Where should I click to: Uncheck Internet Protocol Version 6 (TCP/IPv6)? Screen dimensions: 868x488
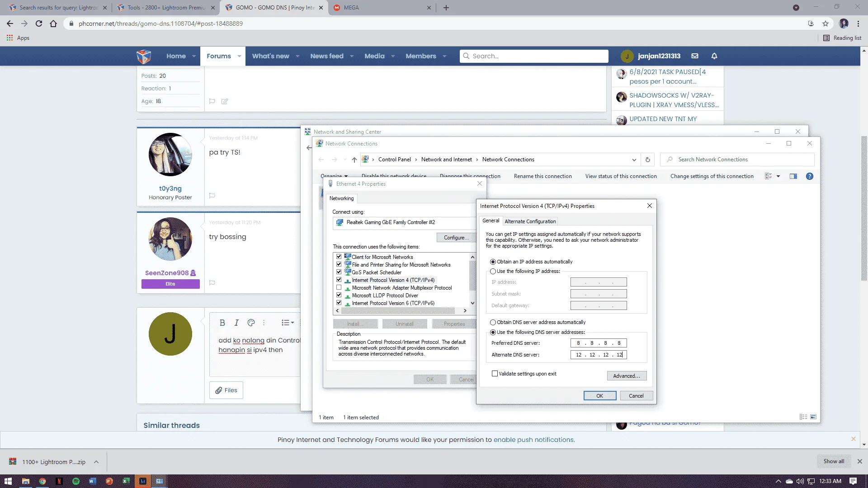339,303
